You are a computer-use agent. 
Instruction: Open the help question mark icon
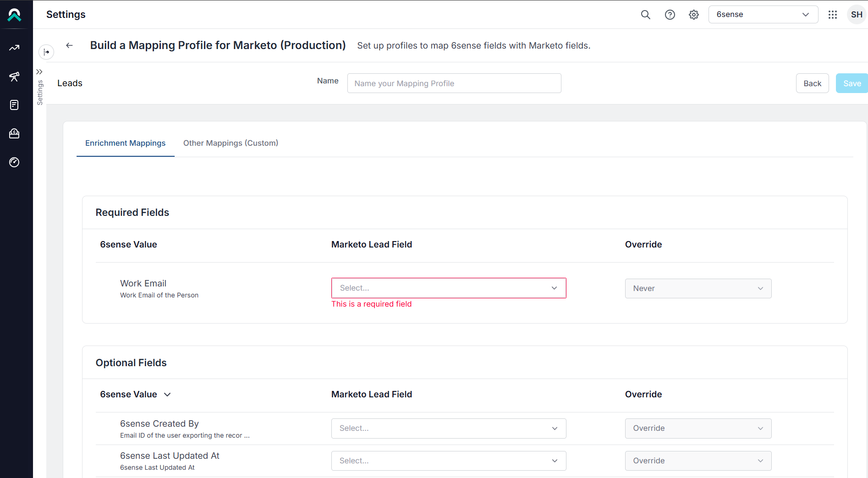(x=670, y=15)
